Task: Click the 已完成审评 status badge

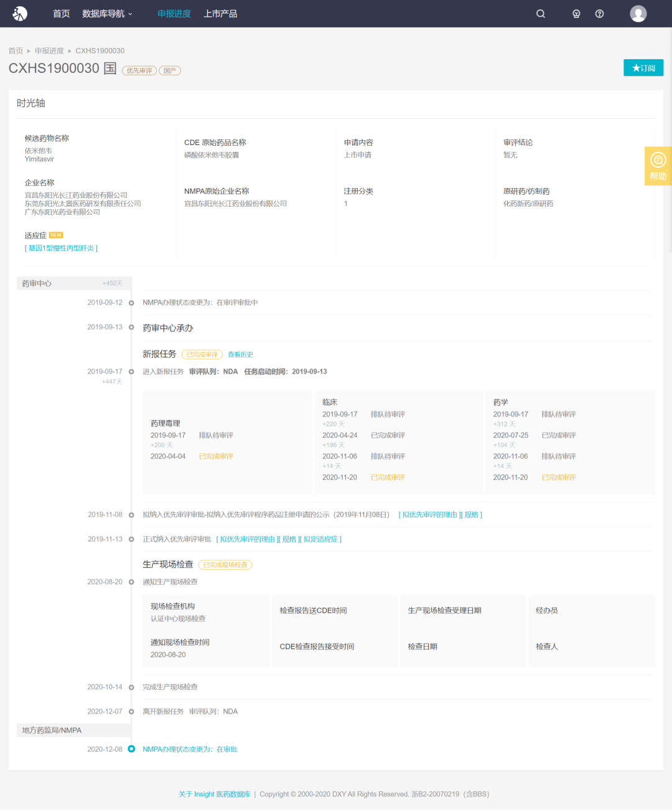Action: [x=202, y=355]
